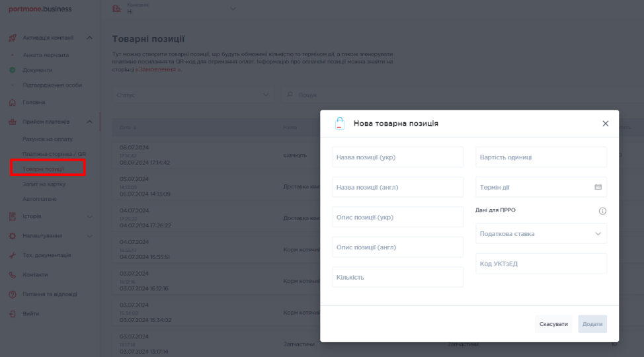Click the shopping bag icon in dialog header
The image size is (644, 357).
pos(340,123)
